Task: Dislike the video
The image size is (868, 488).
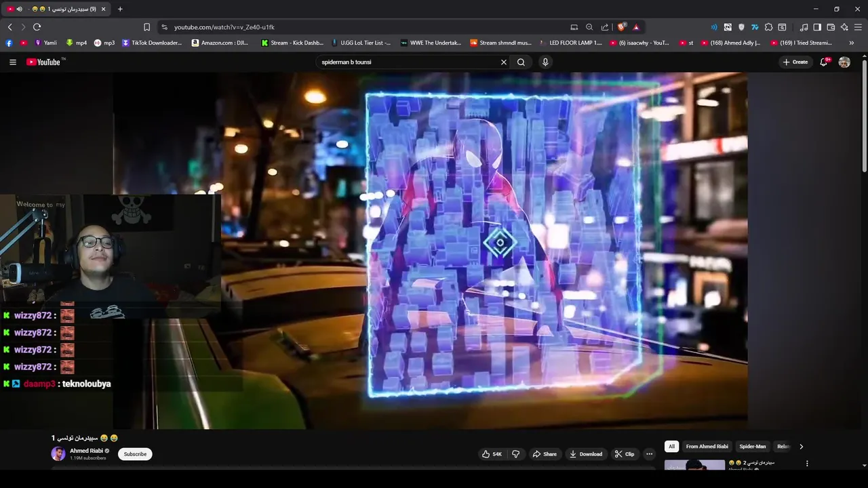Action: (x=515, y=454)
